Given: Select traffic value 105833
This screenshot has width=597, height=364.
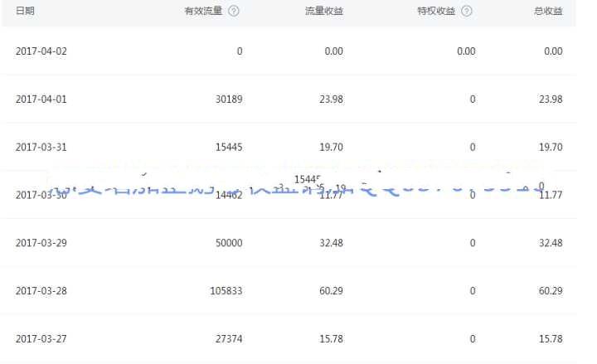Looking at the screenshot, I should click(226, 291).
